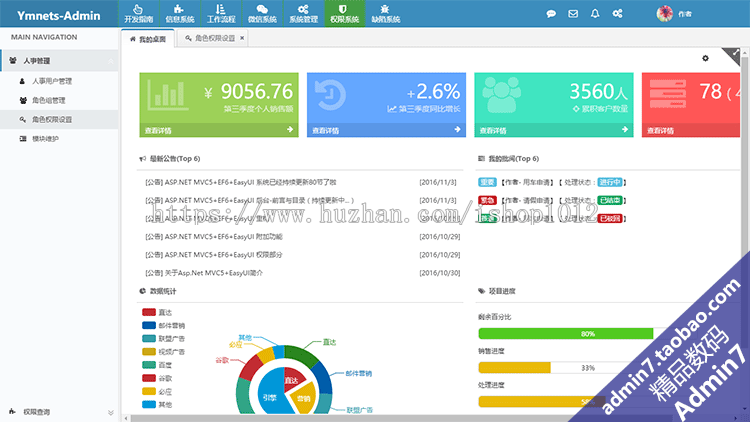Select the highlighted 权限系统 top menu
This screenshot has width=750, height=422.
pos(344,13)
